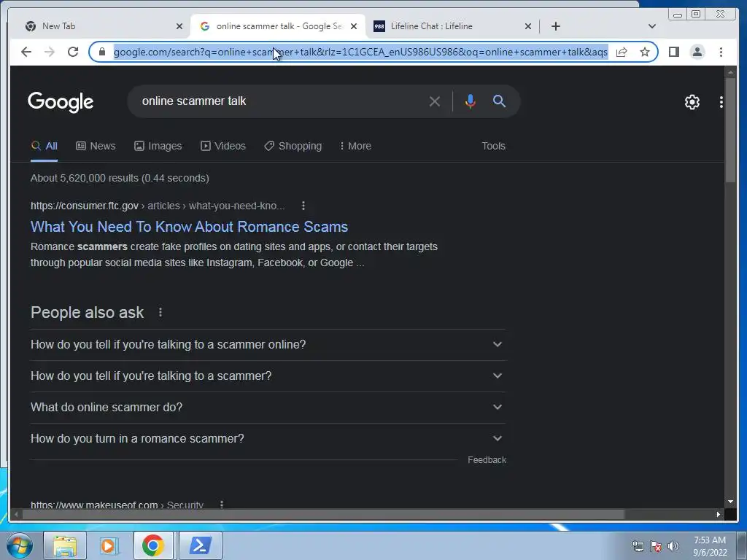Open the More search filters menu
Image resolution: width=747 pixels, height=560 pixels.
(x=355, y=146)
